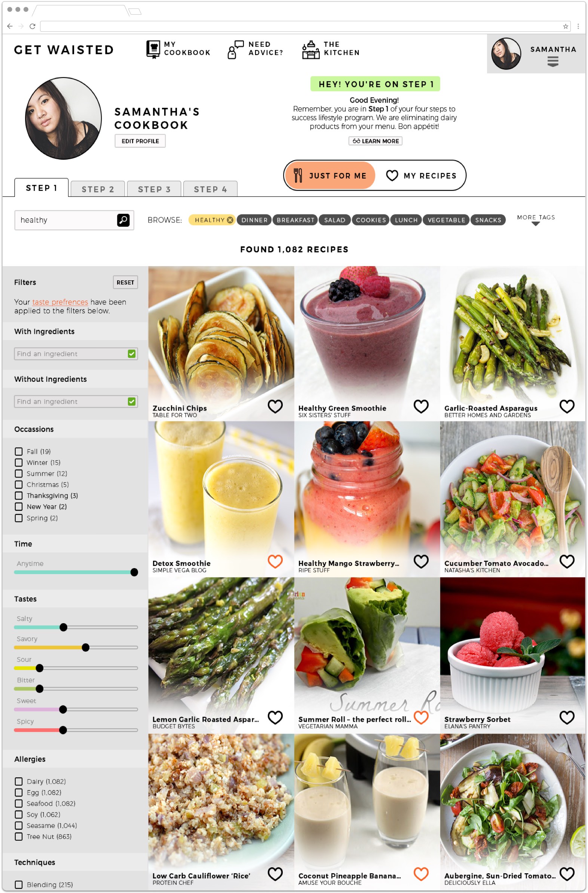Favorite the Strawberry Sorbet heart
588x893 pixels.
click(x=567, y=717)
